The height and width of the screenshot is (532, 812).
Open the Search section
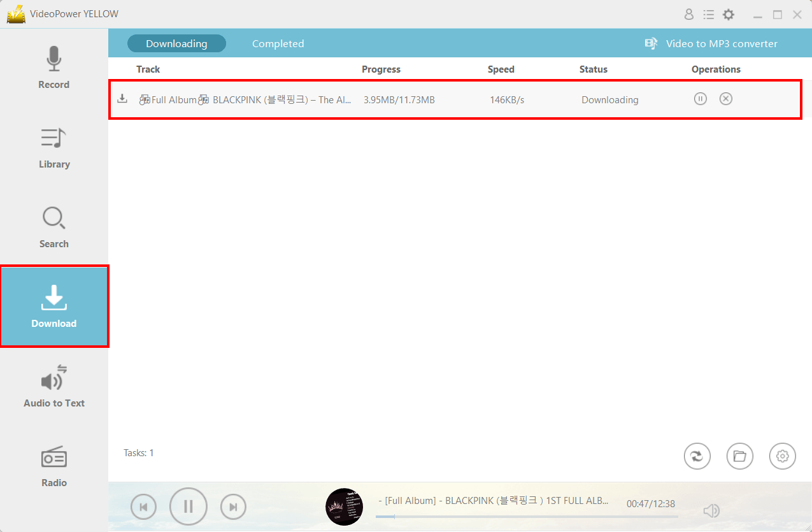tap(54, 227)
